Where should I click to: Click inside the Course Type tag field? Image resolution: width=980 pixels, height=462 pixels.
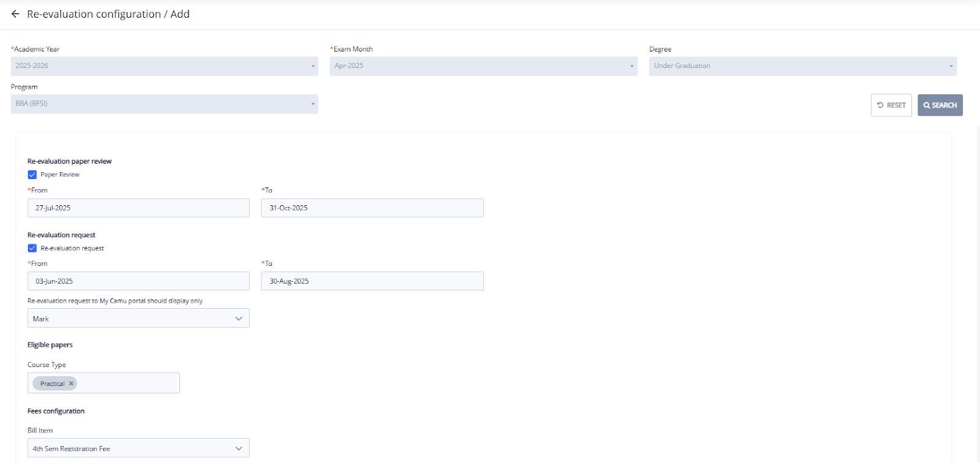point(129,384)
